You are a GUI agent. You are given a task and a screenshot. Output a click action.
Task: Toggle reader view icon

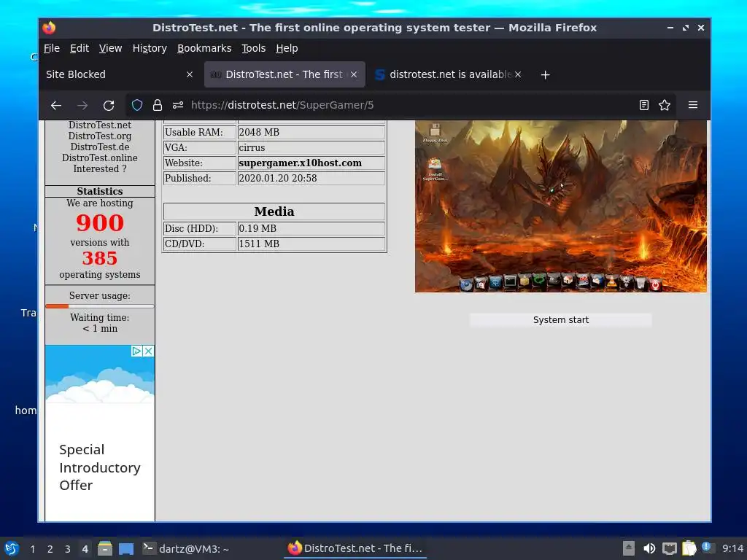[643, 105]
